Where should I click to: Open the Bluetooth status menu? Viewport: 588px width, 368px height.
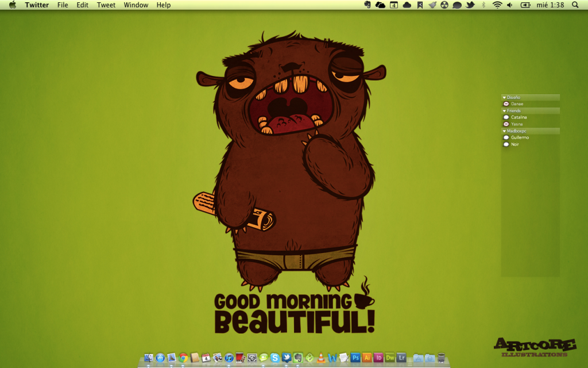[x=483, y=5]
